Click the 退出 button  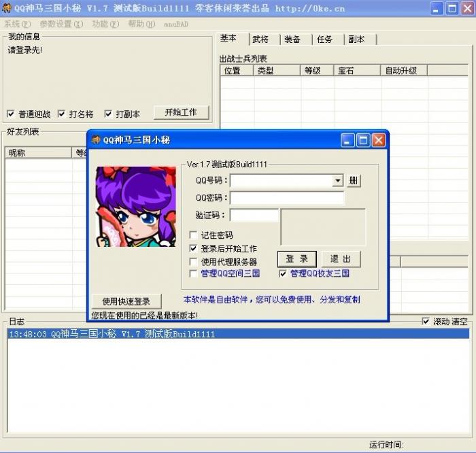[x=341, y=259]
